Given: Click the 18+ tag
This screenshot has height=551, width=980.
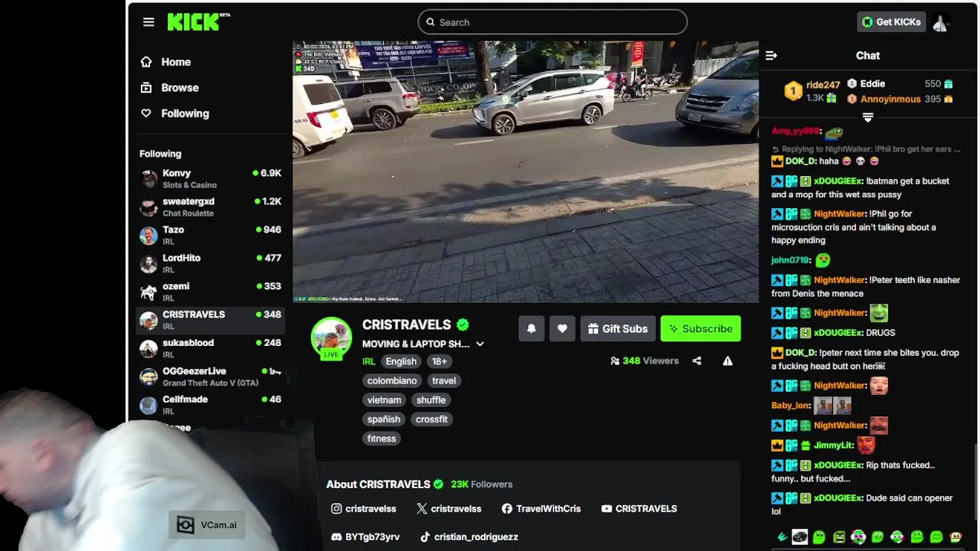Looking at the screenshot, I should (x=439, y=361).
